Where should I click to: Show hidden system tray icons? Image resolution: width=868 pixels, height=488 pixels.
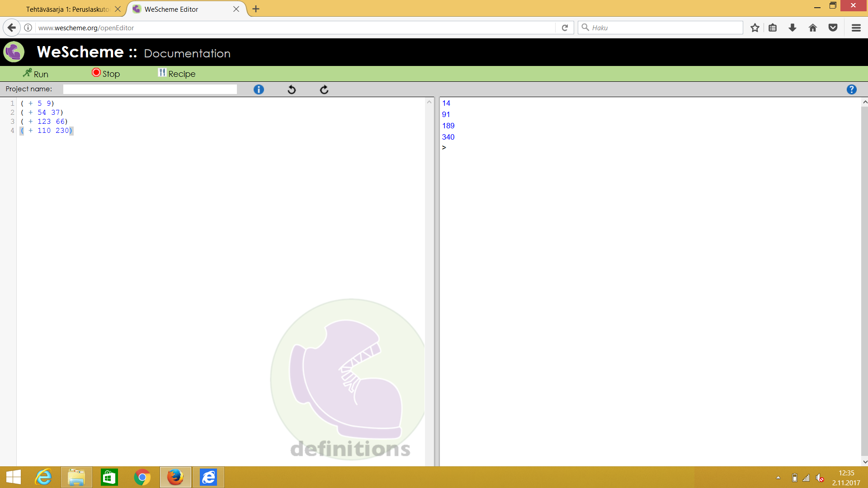[778, 477]
